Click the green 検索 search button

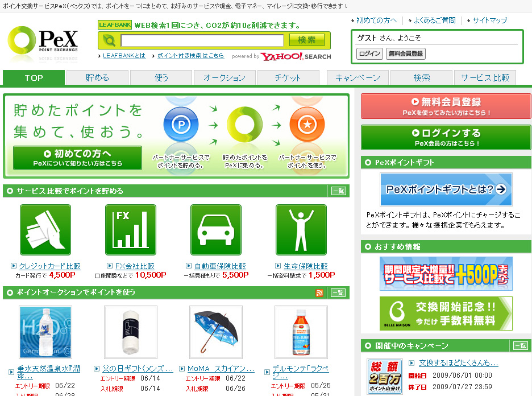coord(307,40)
